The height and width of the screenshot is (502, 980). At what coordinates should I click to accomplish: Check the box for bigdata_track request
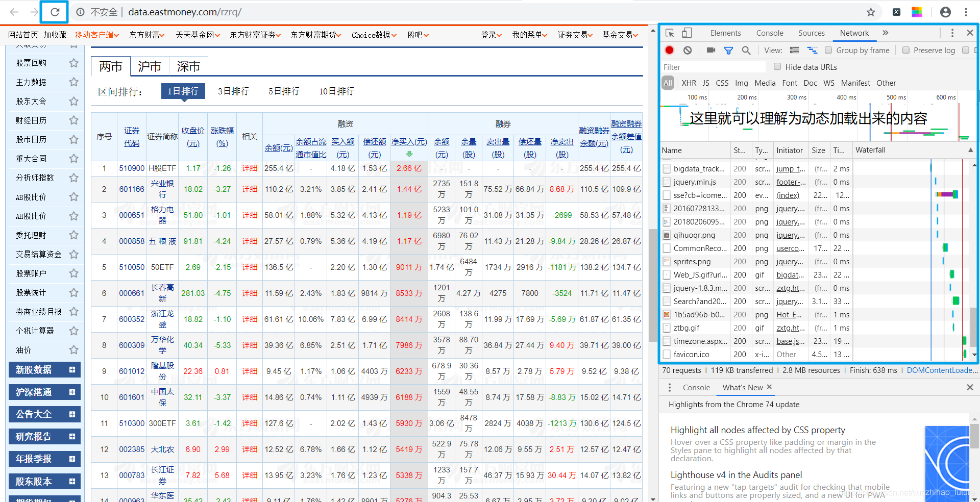coord(666,169)
